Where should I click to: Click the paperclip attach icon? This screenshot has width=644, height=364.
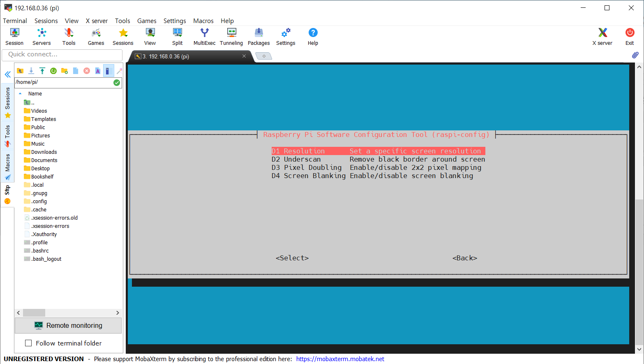(x=635, y=55)
